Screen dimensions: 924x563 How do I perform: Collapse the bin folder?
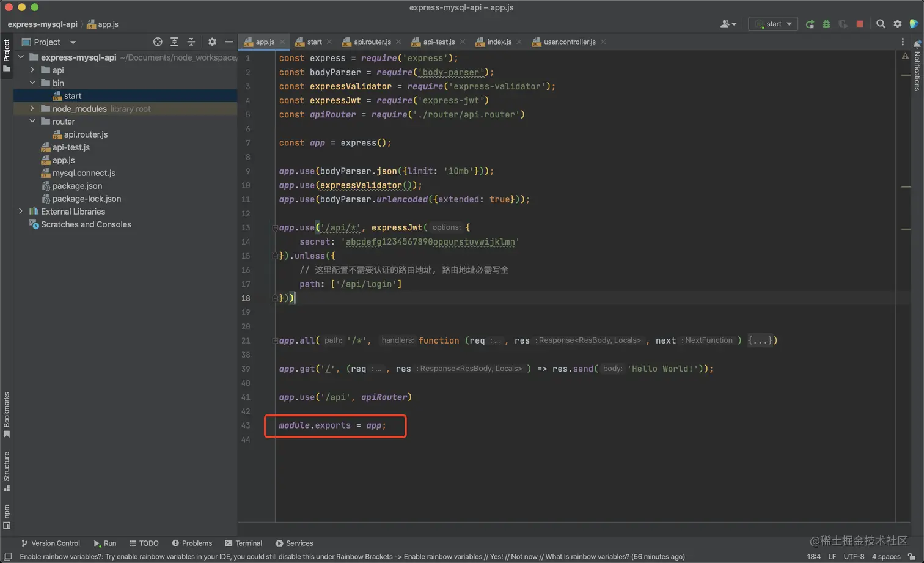click(32, 83)
